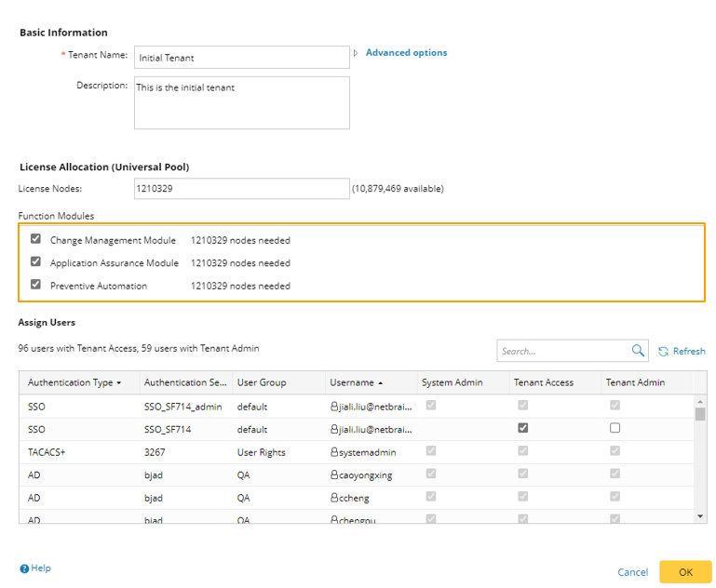Screen dimensions: 716x588
Task: Toggle Tenant Admin checkbox for ccheng
Action: [x=615, y=496]
